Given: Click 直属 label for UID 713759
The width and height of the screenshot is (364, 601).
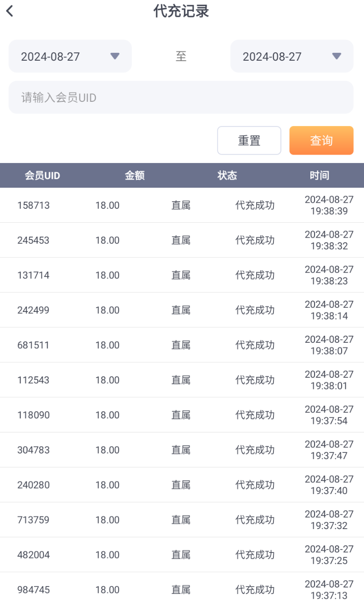Looking at the screenshot, I should click(181, 520).
